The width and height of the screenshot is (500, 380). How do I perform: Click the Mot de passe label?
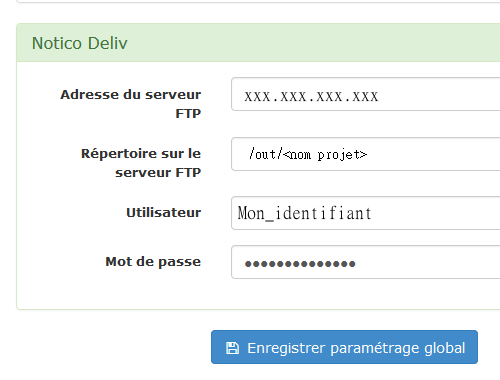153,262
